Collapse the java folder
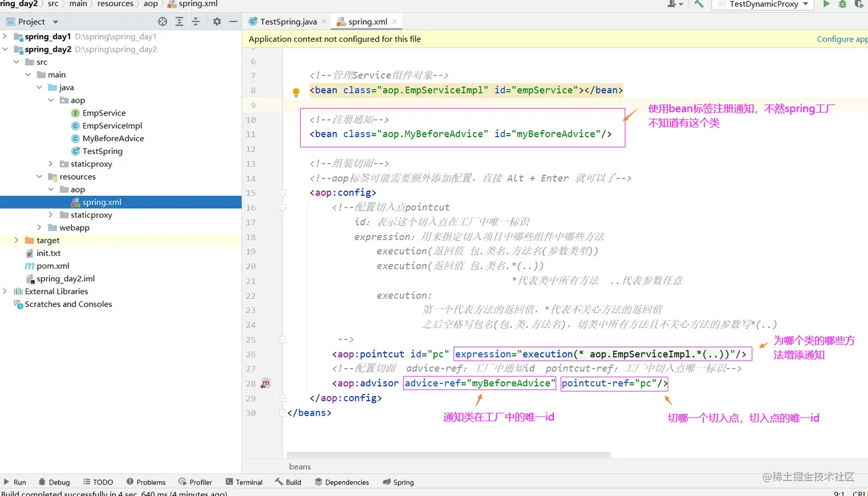868x496 pixels. click(40, 87)
